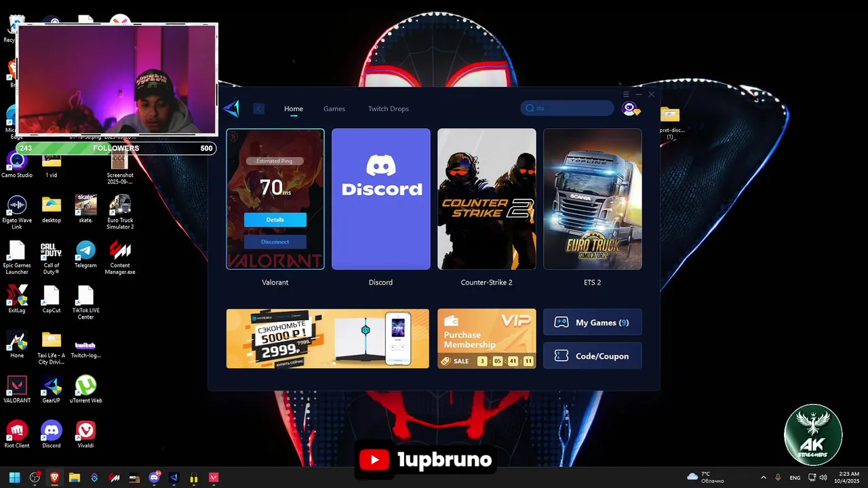Open the GearUP hamburger menu
This screenshot has width=868, height=488.
[626, 94]
